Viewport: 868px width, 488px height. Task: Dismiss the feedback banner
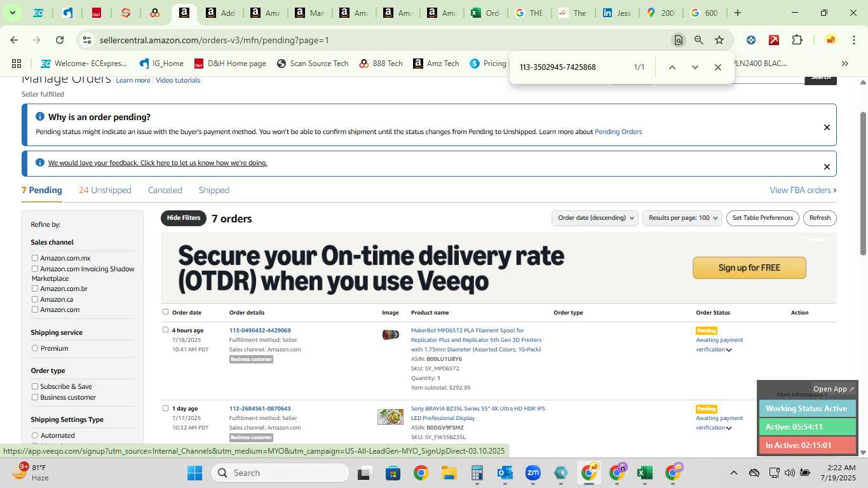(827, 167)
